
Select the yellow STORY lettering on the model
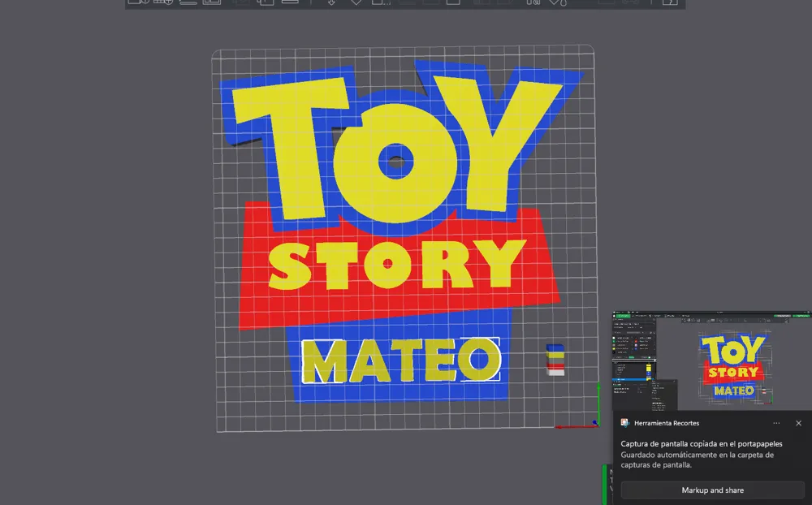click(396, 264)
